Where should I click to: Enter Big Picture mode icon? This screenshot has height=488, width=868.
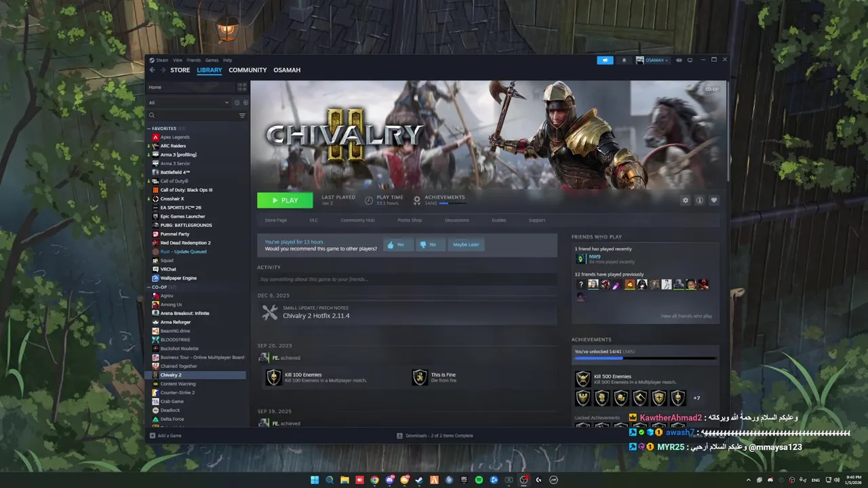(690, 60)
